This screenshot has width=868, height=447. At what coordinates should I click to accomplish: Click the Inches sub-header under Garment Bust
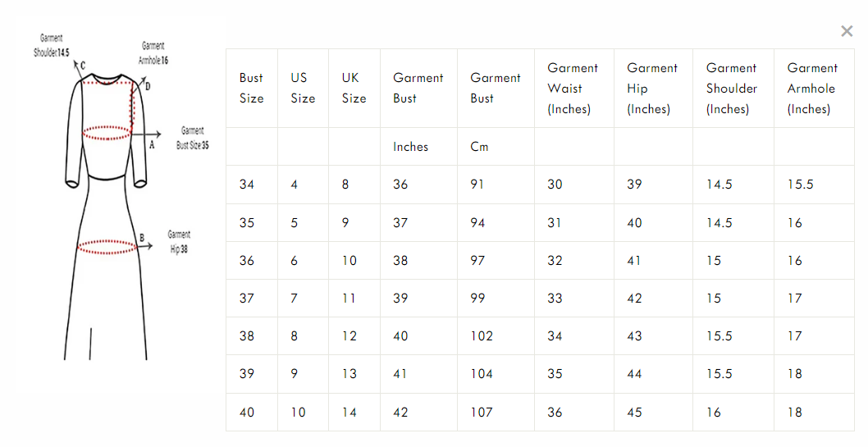(410, 147)
